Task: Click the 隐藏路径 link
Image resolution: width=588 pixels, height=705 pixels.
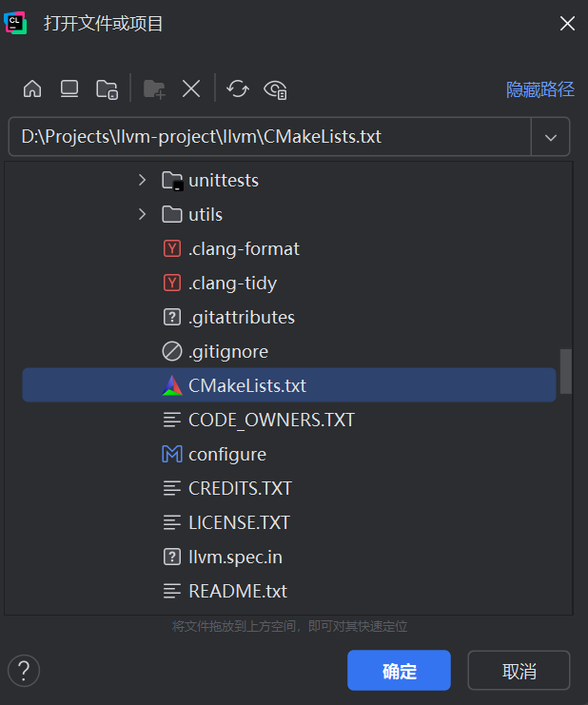Action: click(x=539, y=89)
